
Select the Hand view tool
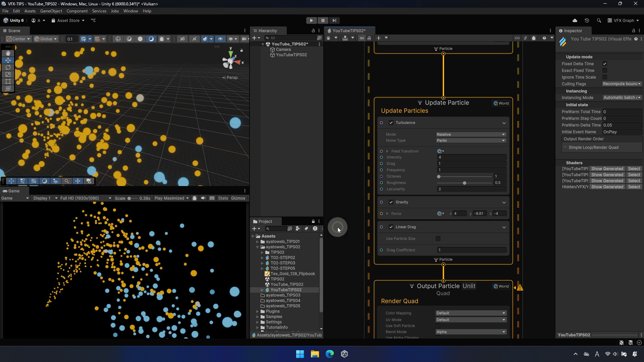point(8,53)
